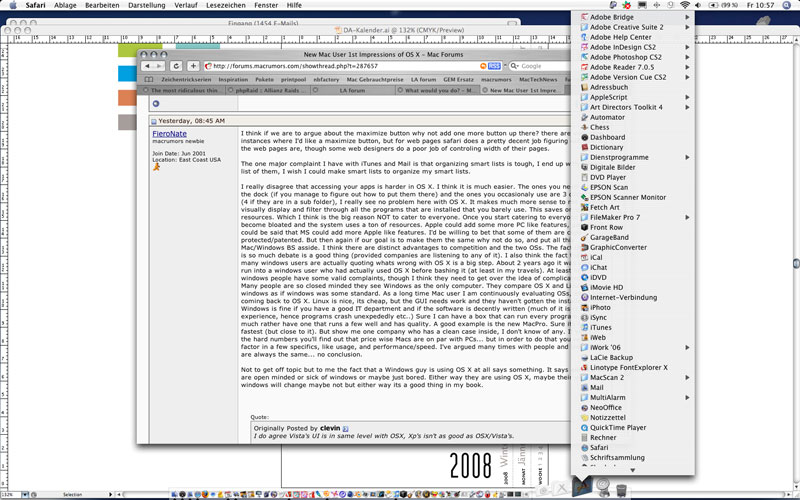Screen dimensions: 800x500
Task: Open the MacTechNews bookmark
Action: 538,80
